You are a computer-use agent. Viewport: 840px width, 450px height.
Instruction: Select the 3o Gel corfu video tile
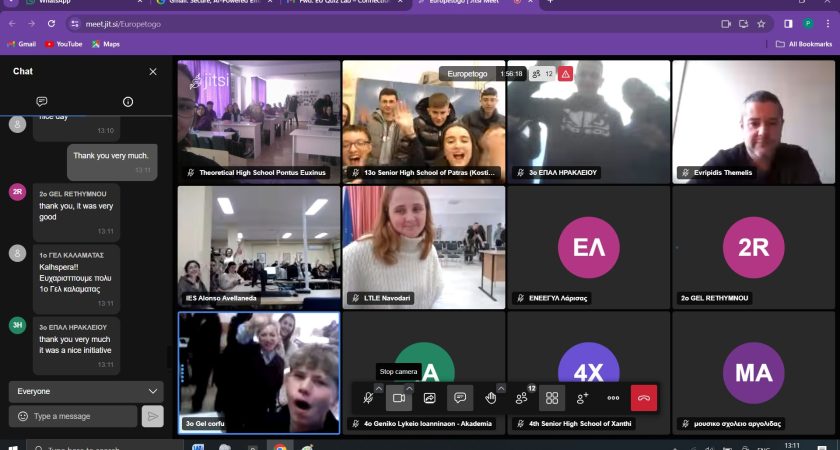(259, 373)
